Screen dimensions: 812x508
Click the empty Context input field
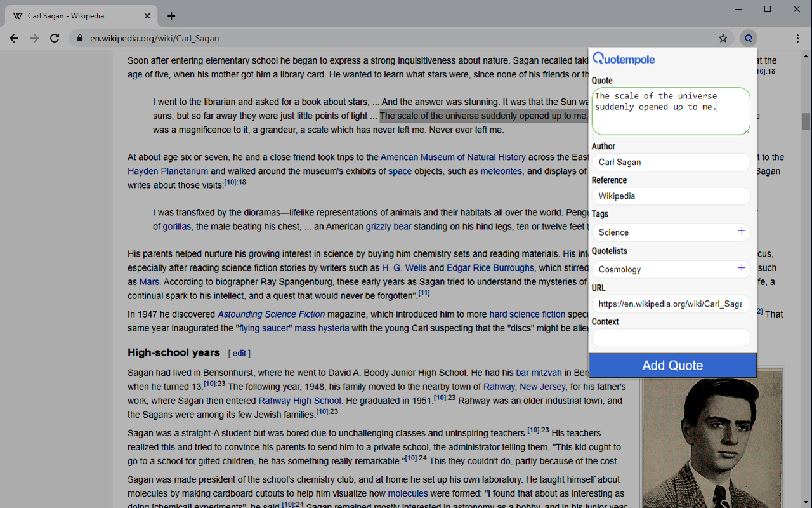[671, 338]
